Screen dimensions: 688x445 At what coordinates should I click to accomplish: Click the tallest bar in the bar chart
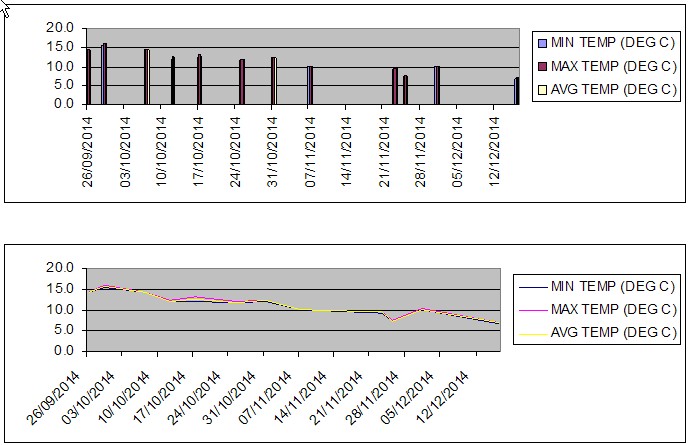[x=104, y=73]
